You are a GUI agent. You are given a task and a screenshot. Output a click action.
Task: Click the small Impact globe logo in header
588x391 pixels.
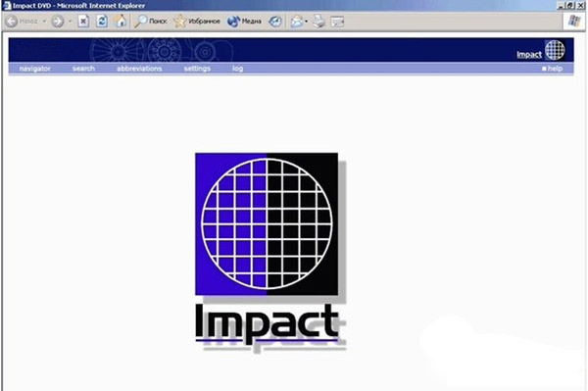tap(555, 49)
